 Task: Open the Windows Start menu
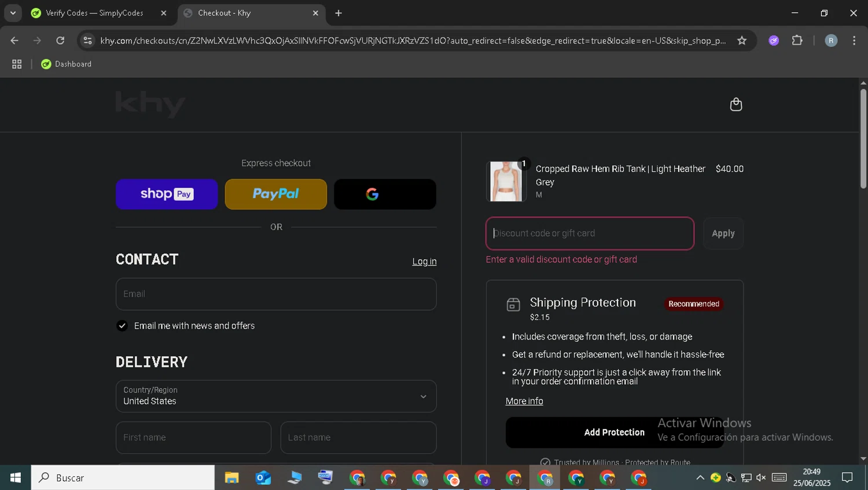tap(16, 478)
